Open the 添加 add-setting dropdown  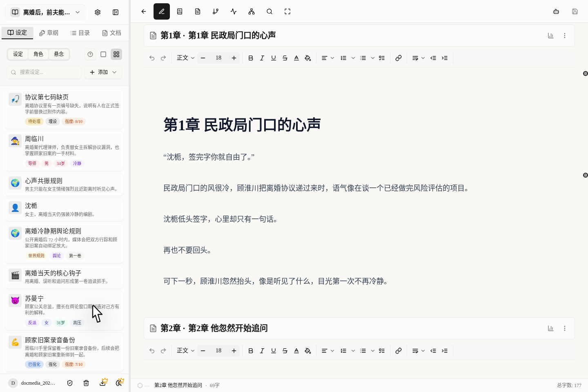[103, 72]
